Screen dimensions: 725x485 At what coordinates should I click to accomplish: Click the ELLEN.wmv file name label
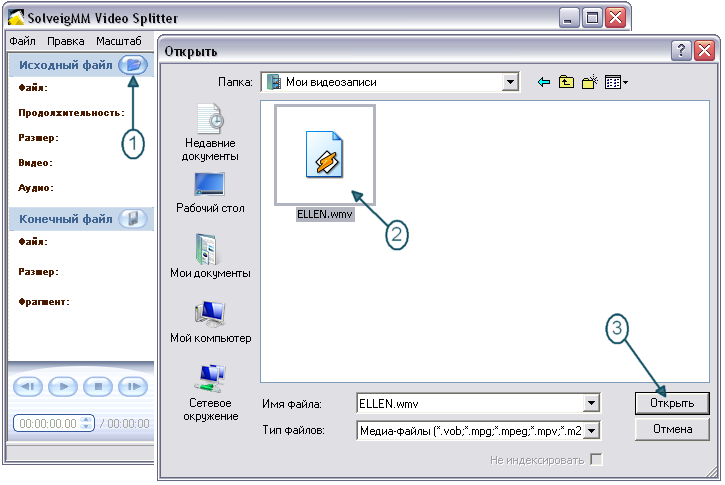tap(325, 214)
